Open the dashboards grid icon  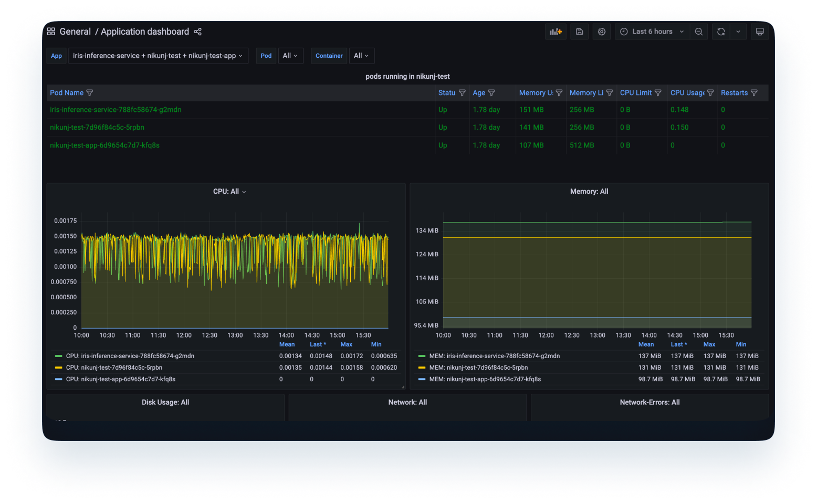click(51, 31)
